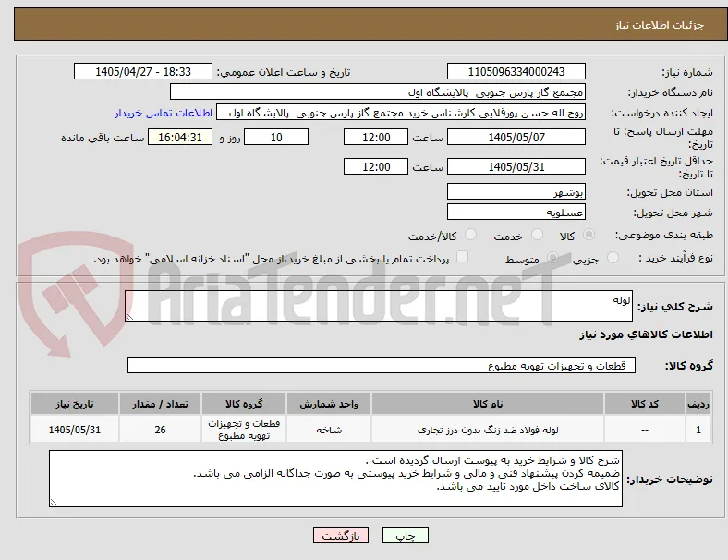Click the row number cell 1
The height and width of the screenshot is (560, 728).
point(698,430)
